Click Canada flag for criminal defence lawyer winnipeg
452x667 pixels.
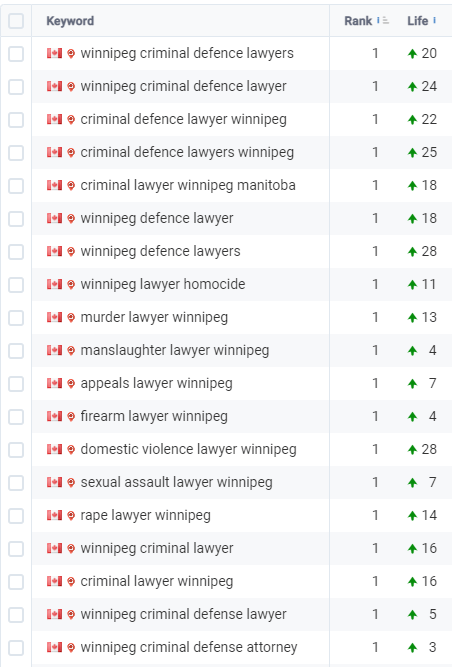tap(54, 119)
